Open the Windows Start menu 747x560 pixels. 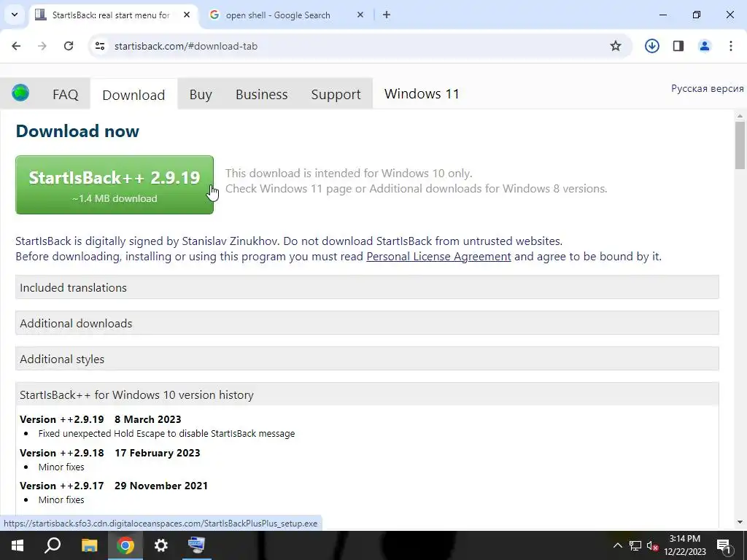point(18,545)
